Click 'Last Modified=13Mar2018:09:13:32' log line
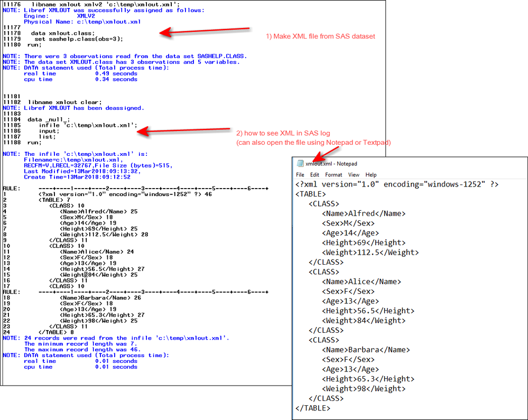The height and width of the screenshot is (420, 528). click(82, 171)
